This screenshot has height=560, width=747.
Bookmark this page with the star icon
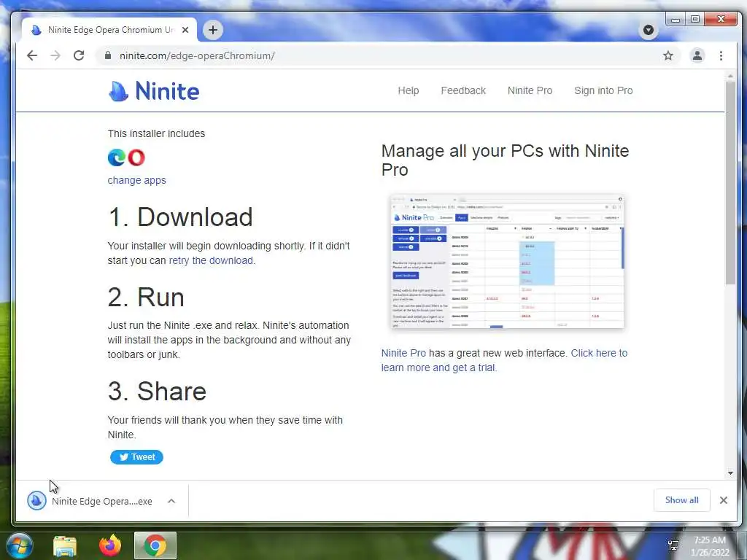click(668, 55)
